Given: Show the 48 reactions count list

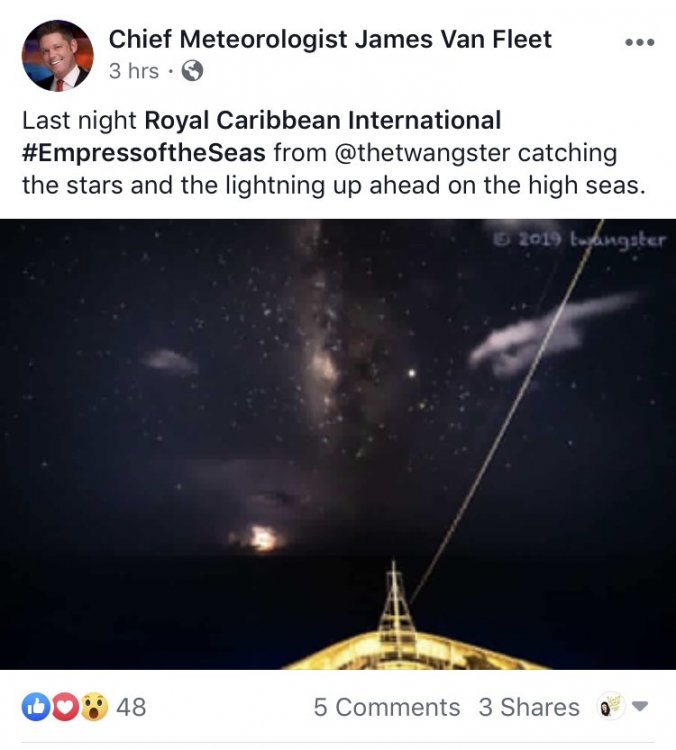Looking at the screenshot, I should 131,707.
